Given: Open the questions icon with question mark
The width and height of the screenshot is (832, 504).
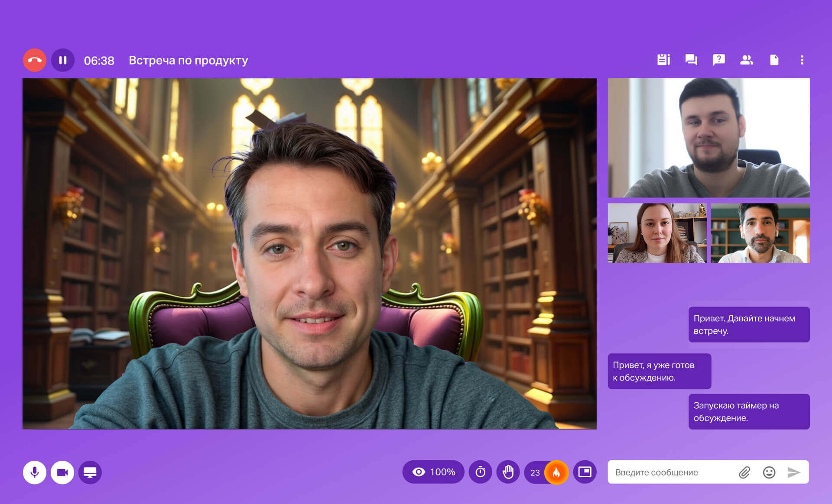Looking at the screenshot, I should 719,60.
